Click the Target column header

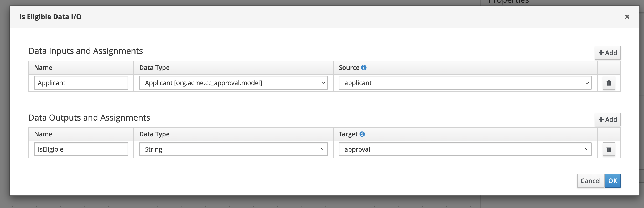(348, 134)
